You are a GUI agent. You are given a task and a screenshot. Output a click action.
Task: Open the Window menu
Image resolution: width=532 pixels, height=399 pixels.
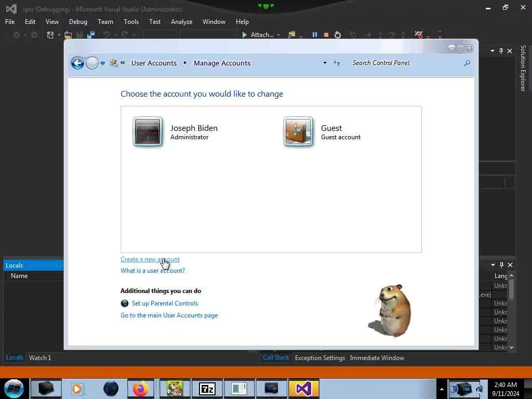pos(214,22)
